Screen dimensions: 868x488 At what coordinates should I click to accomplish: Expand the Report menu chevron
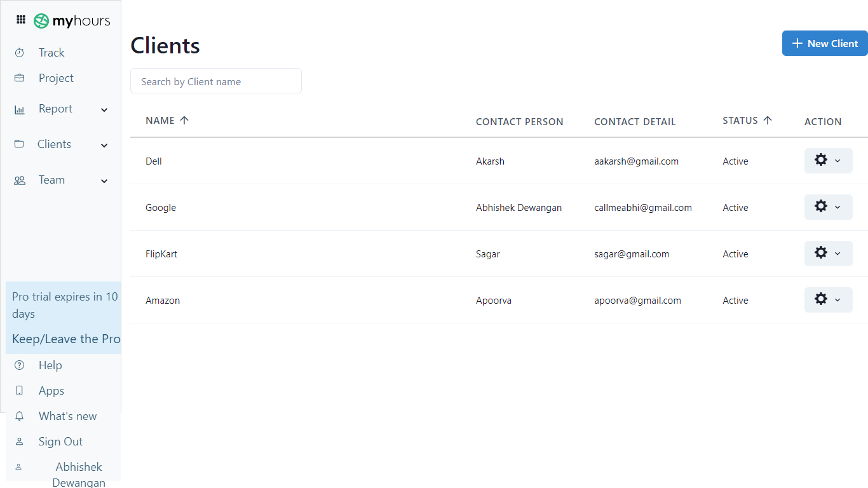pos(105,110)
